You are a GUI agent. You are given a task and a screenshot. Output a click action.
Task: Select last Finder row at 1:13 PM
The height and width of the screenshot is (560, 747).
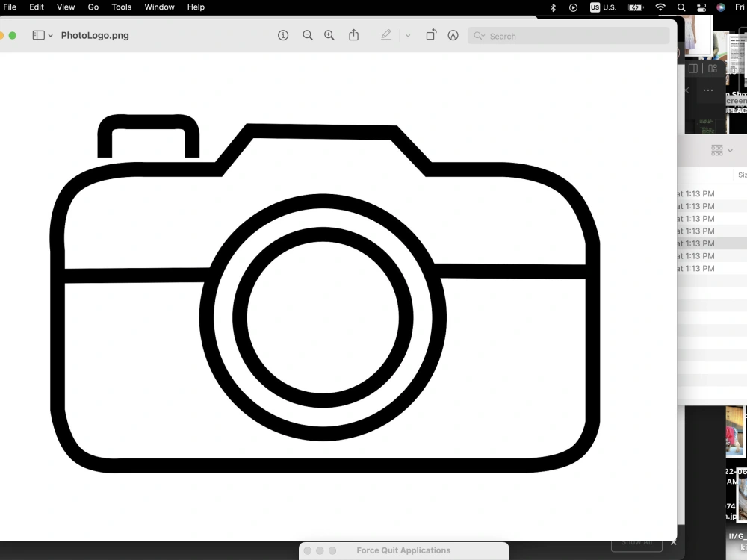712,268
